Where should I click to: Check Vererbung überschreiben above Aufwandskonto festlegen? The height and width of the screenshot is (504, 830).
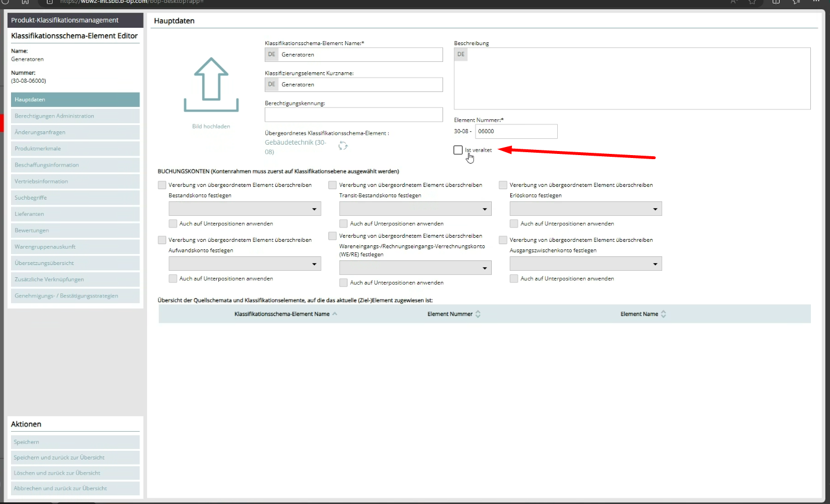point(162,240)
